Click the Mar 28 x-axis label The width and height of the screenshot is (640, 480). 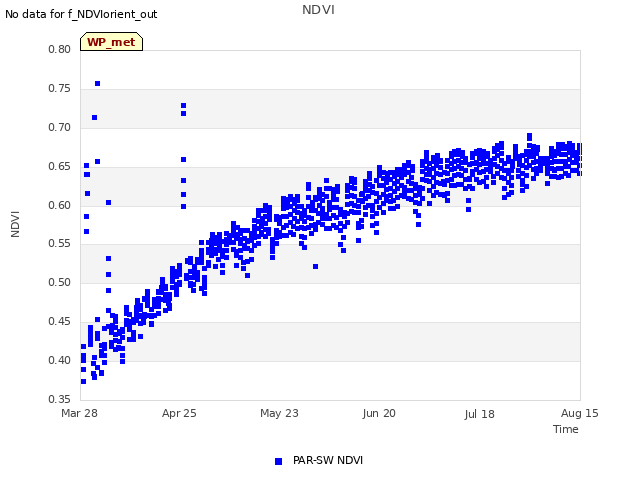pos(80,413)
